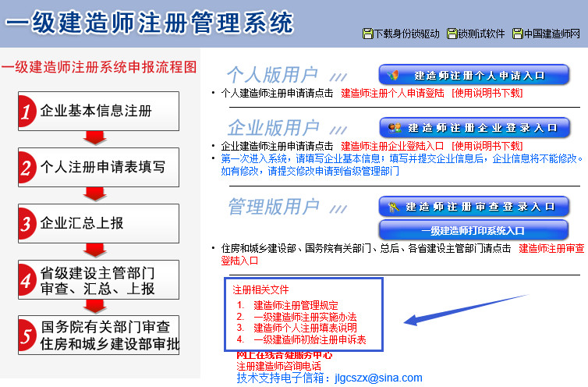Open the 一级建造师打印系统入口 button
The width and height of the screenshot is (588, 387).
click(x=473, y=231)
